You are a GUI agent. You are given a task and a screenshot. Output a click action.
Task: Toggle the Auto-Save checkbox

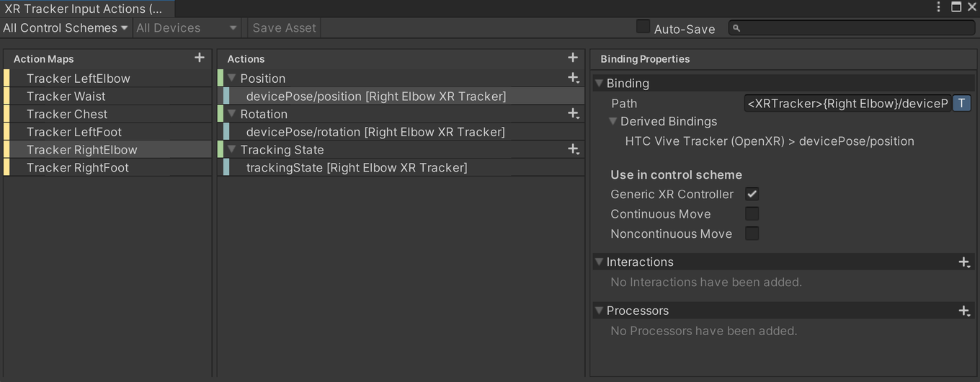[643, 27]
